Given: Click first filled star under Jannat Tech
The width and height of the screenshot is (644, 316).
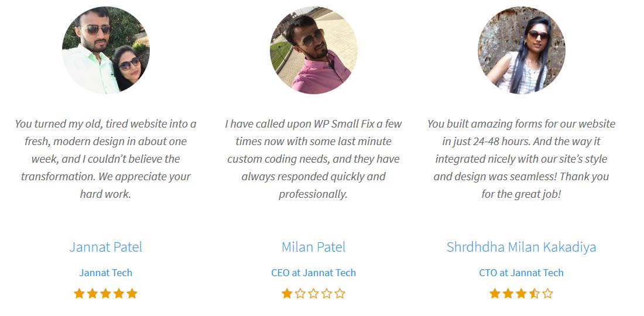Looking at the screenshot, I should point(79,293).
